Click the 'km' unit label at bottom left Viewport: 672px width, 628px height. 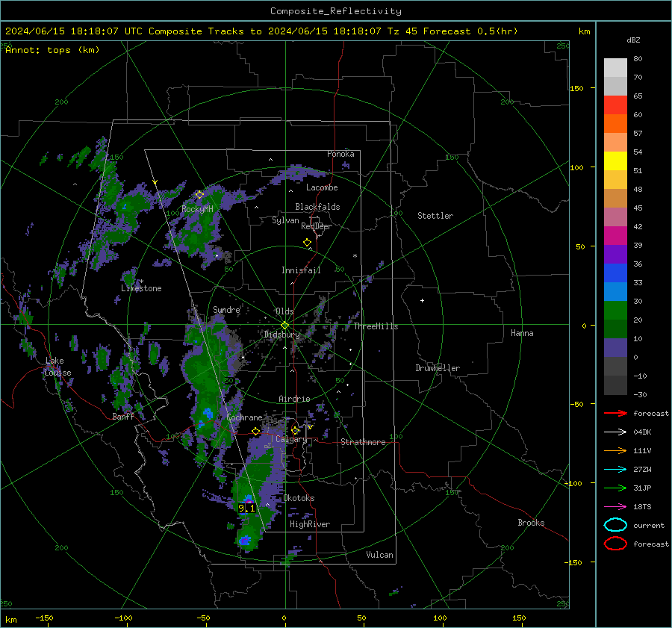click(11, 620)
